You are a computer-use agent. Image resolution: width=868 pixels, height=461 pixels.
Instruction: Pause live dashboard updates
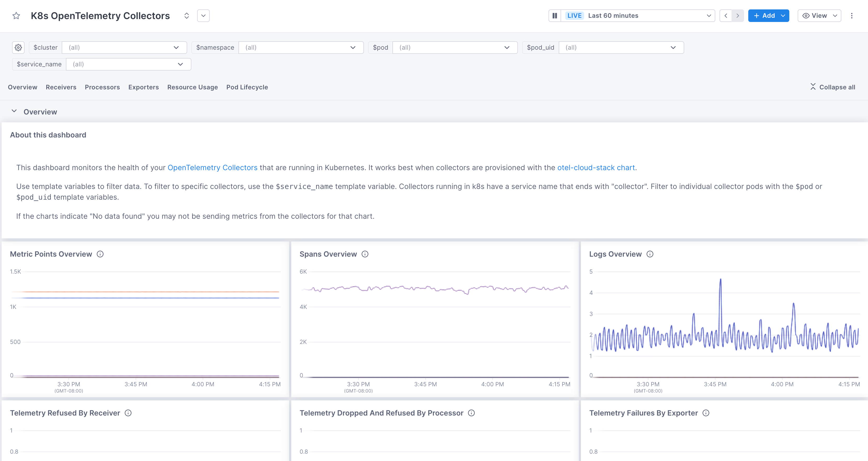pyautogui.click(x=555, y=15)
